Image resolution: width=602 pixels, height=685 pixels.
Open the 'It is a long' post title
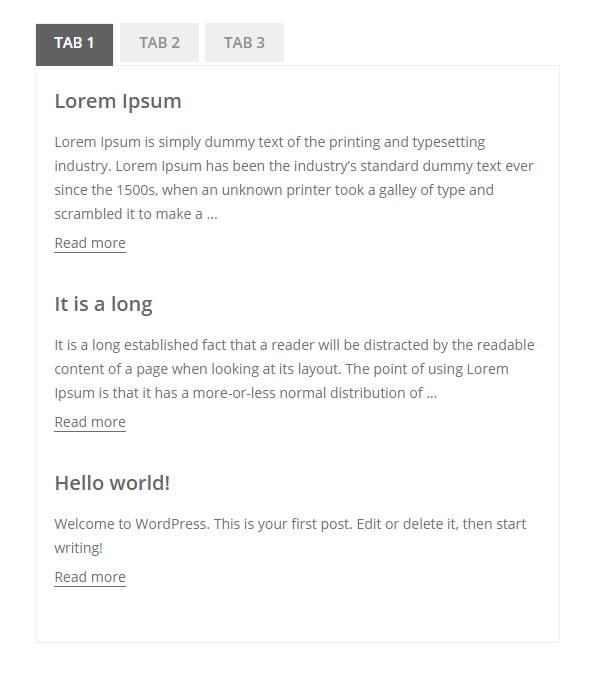[x=104, y=304]
